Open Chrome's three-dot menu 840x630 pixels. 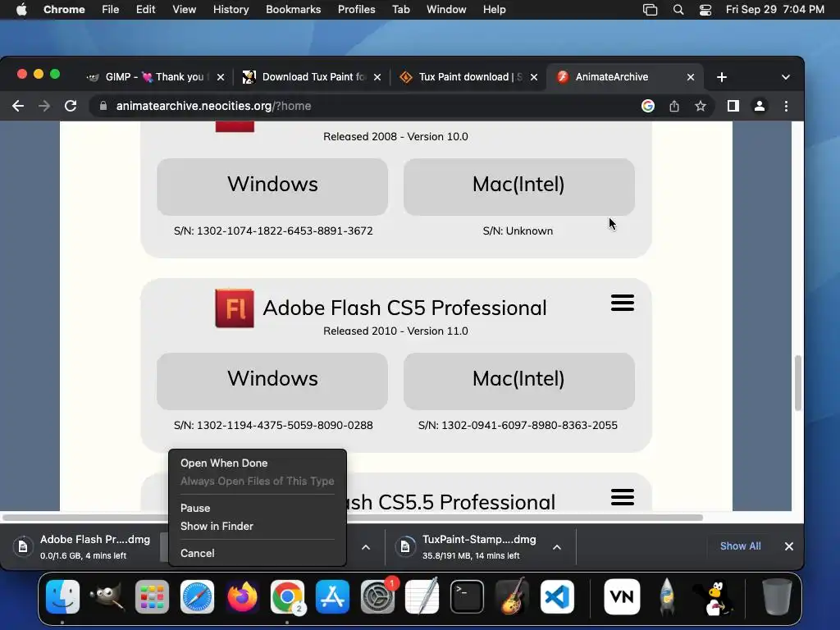point(786,106)
